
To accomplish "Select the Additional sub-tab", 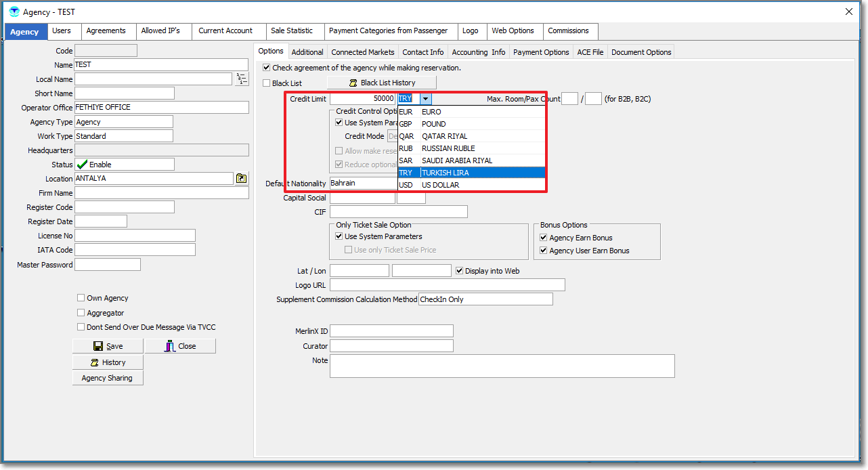I will pos(307,52).
